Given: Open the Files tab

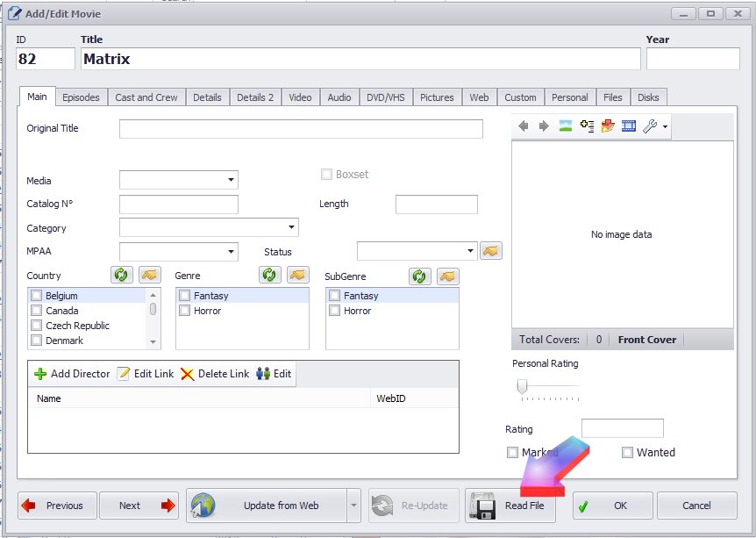Looking at the screenshot, I should pos(613,97).
